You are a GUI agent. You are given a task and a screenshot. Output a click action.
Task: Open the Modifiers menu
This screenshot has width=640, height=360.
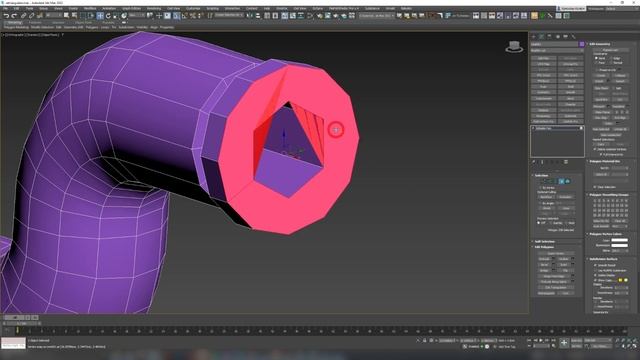[90, 8]
